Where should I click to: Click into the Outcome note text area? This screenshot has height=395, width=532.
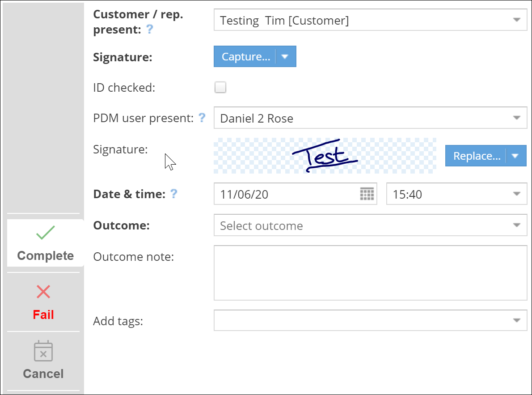point(370,272)
